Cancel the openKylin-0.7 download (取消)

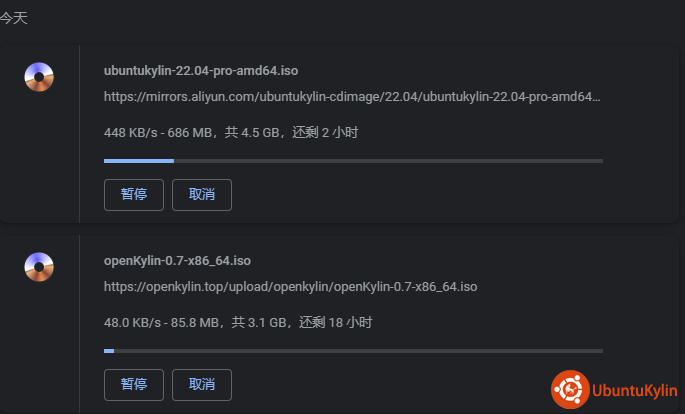(202, 384)
